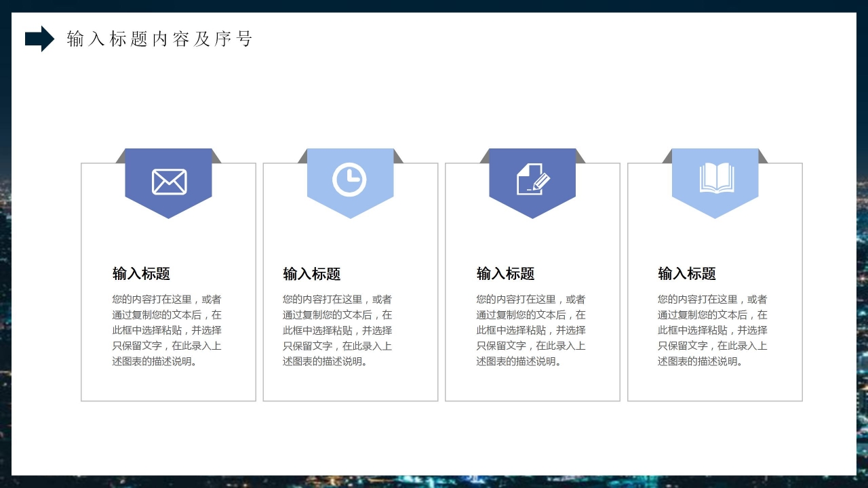
Task: Select the body text under the second card title
Action: pyautogui.click(x=336, y=330)
